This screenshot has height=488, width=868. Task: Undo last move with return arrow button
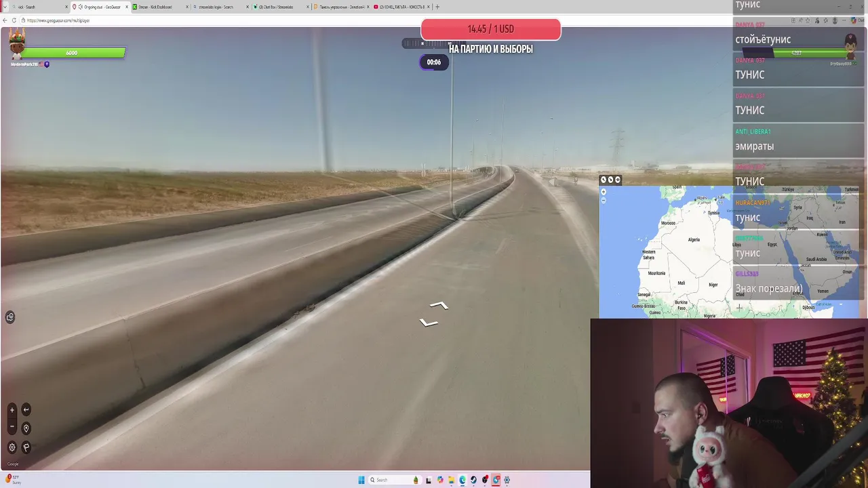click(x=26, y=409)
